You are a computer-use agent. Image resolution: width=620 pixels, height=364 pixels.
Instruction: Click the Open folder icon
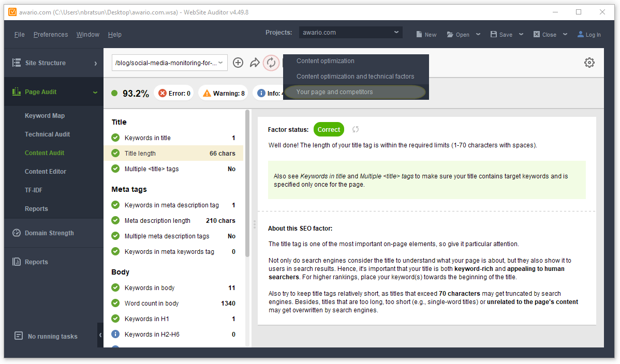coord(450,35)
